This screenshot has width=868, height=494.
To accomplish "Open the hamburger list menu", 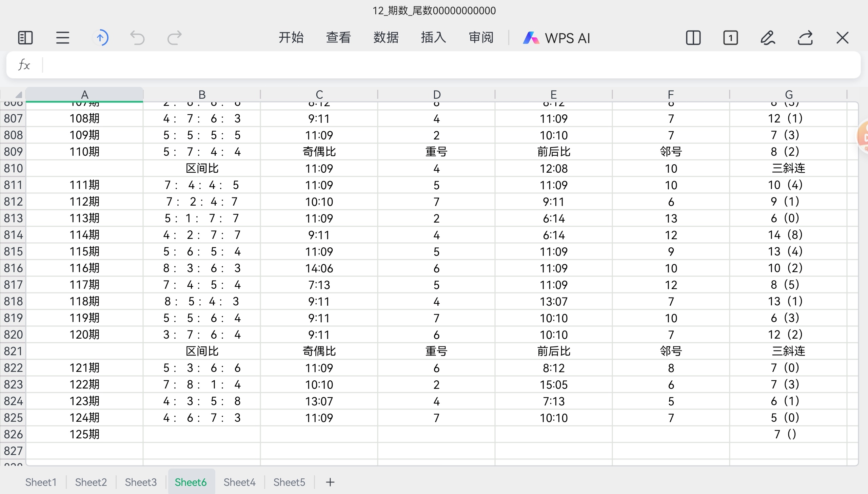I will (63, 38).
